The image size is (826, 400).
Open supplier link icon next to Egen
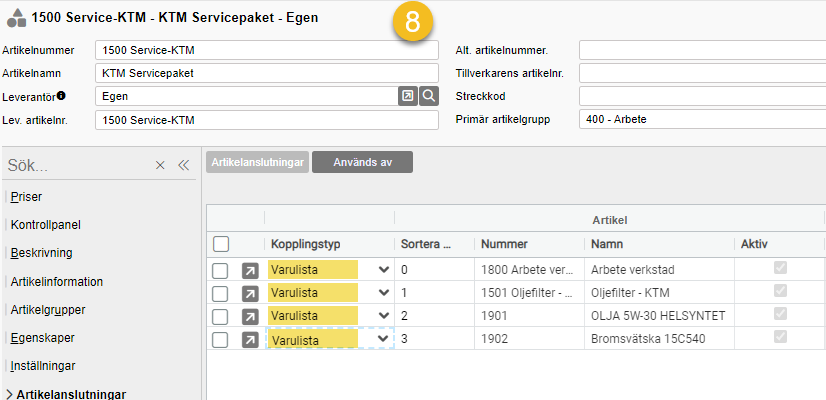coord(408,96)
